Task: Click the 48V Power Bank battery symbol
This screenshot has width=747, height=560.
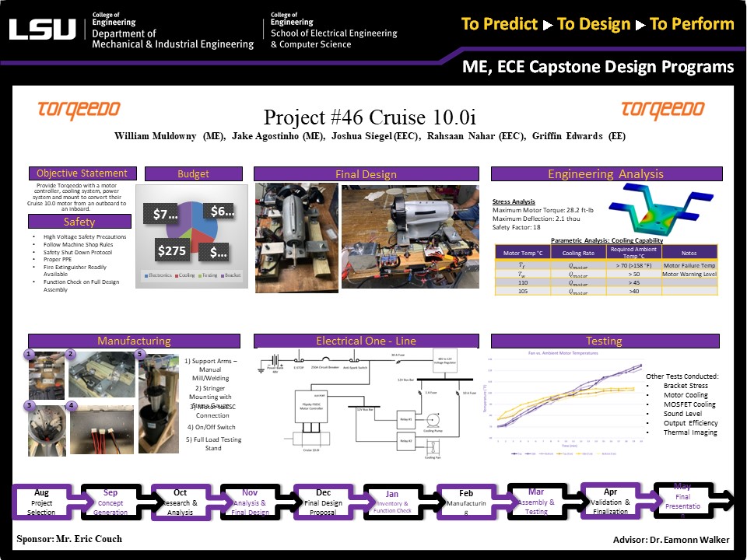Action: point(275,359)
